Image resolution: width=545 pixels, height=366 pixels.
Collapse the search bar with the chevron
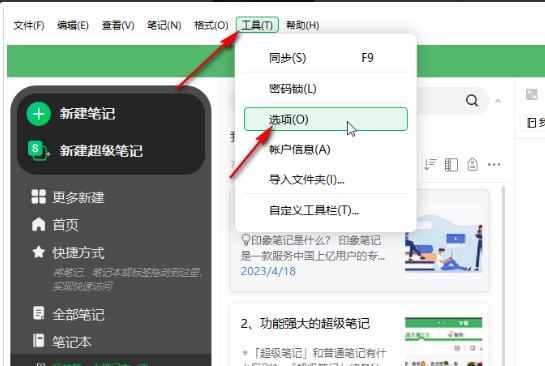click(498, 101)
